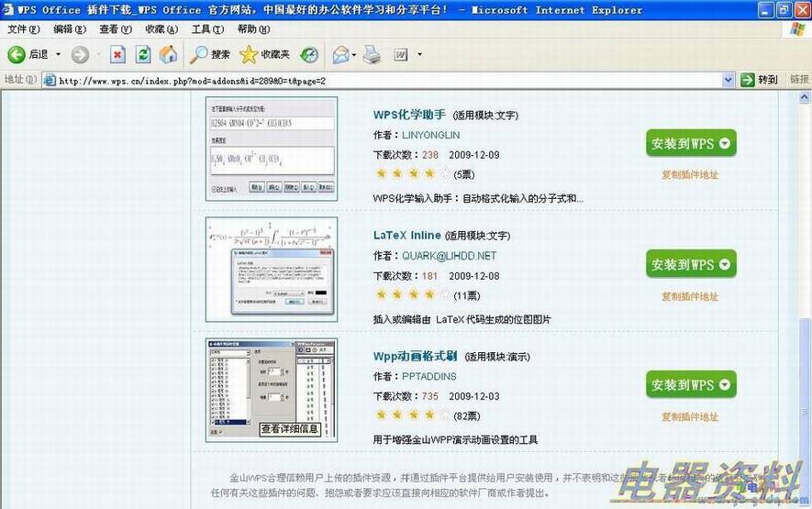Open the Favorites (收藏夹) star button
Image resolution: width=812 pixels, height=509 pixels.
[x=265, y=55]
